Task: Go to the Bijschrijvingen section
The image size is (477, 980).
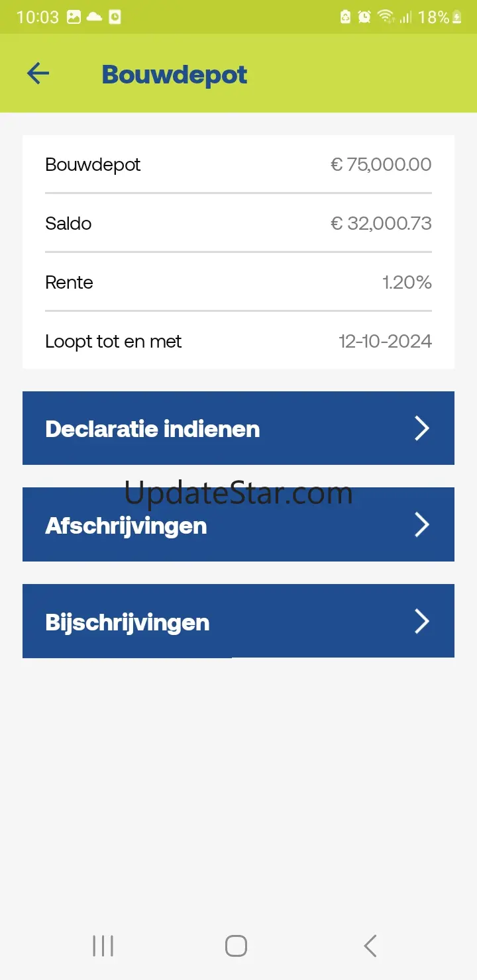Action: click(x=127, y=622)
